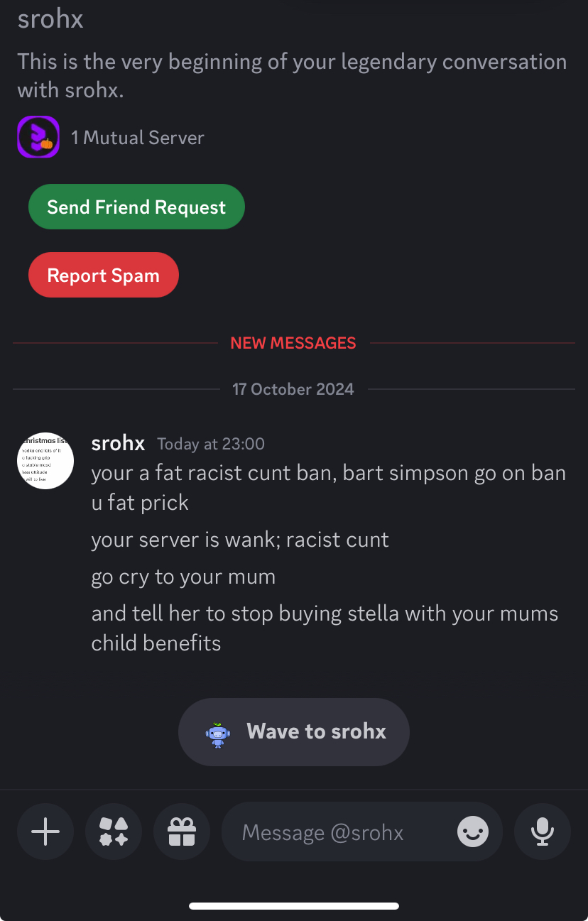Tap the waving robot sticker icon
This screenshot has width=588, height=921.
tap(218, 734)
